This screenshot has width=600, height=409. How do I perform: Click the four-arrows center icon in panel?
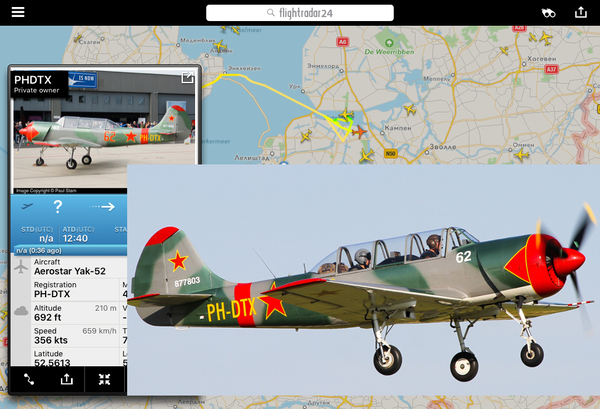coord(104,379)
